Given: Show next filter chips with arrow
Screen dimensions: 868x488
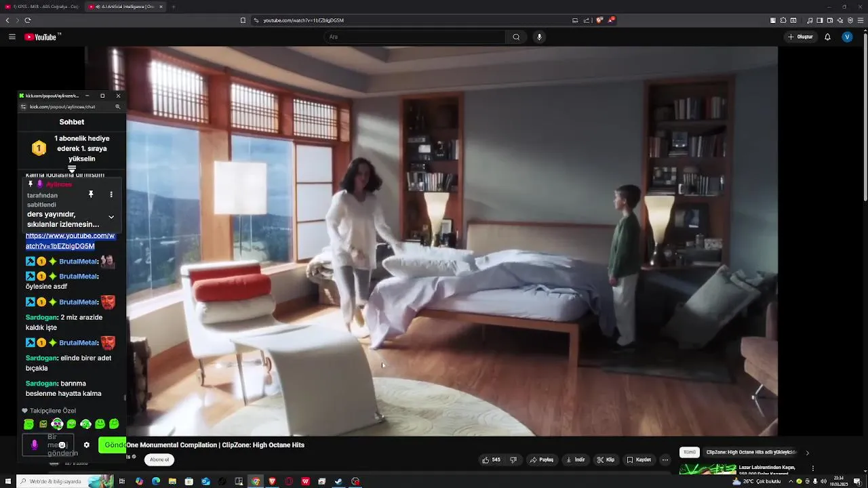Looking at the screenshot, I should pyautogui.click(x=807, y=452).
